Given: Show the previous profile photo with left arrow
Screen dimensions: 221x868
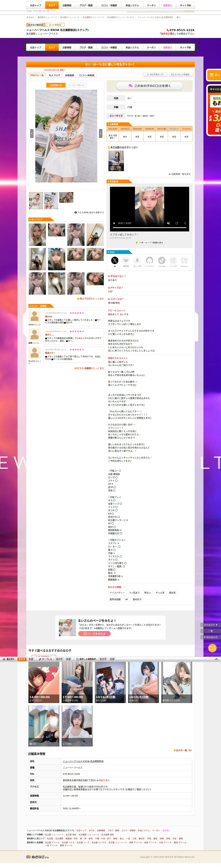Looking at the screenshot, I should point(32,133).
